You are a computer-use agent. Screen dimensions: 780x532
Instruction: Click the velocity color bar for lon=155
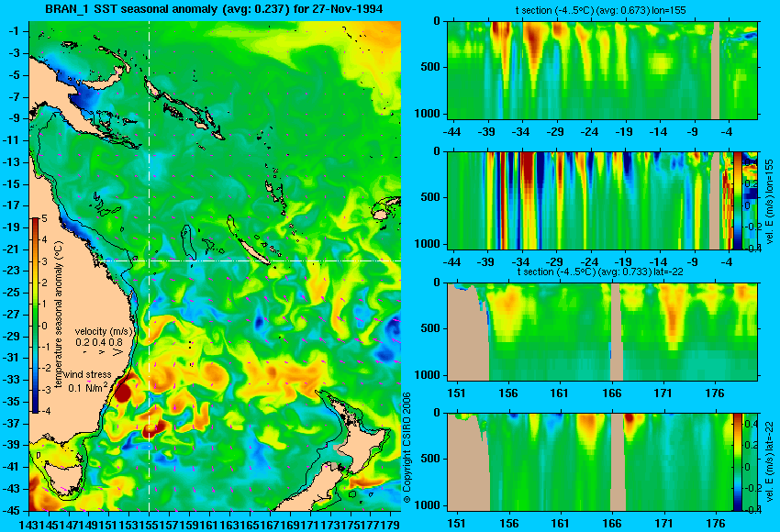tap(738, 200)
